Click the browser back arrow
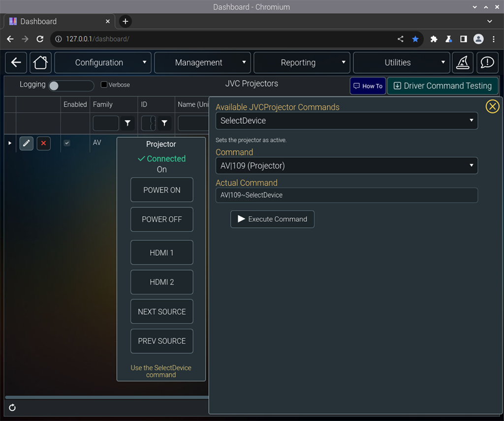The height and width of the screenshot is (421, 504). 10,39
